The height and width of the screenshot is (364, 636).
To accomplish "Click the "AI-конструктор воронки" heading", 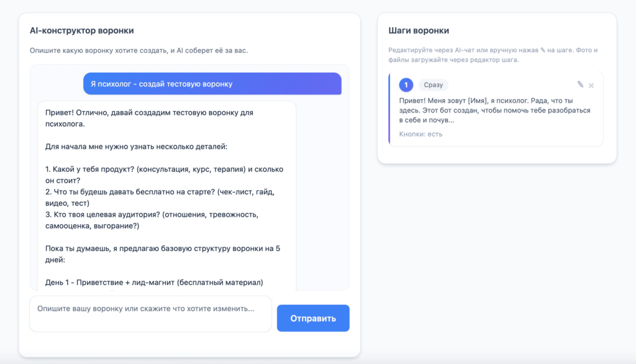I will pyautogui.click(x=81, y=30).
